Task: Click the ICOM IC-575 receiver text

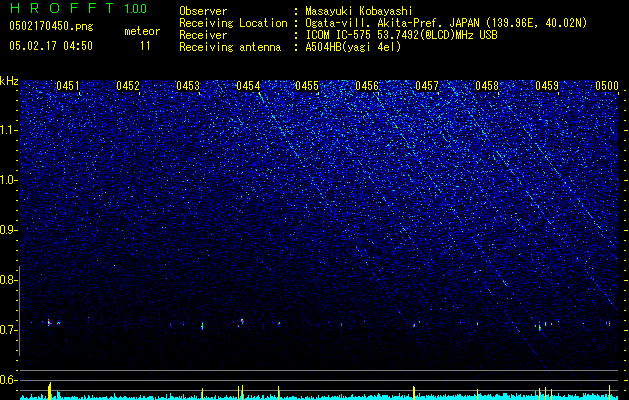Action: (401, 35)
